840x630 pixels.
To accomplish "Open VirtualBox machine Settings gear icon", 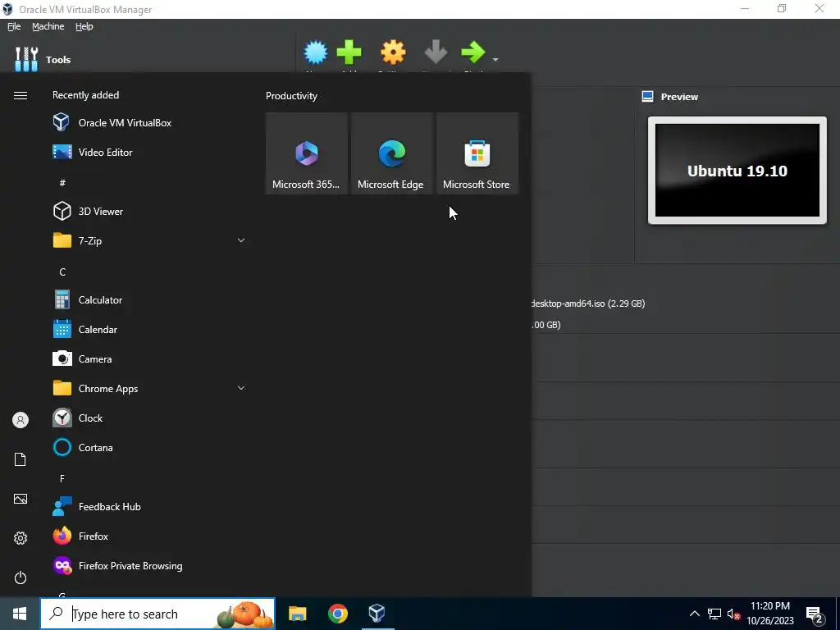I will click(x=393, y=52).
